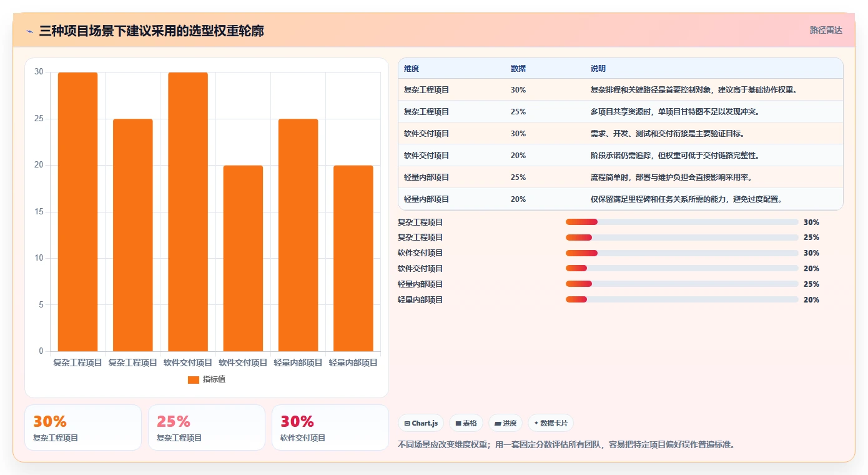Open the 25% 复杂工程项目 data card
Image resolution: width=868 pixels, height=475 pixels.
coord(207,427)
